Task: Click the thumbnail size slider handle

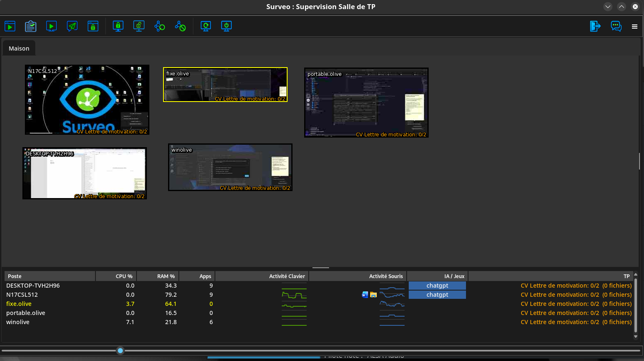Action: (120, 351)
